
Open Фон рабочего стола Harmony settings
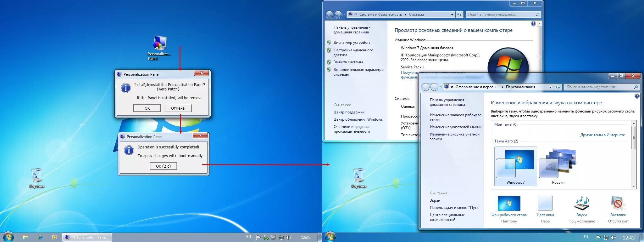[x=509, y=209]
